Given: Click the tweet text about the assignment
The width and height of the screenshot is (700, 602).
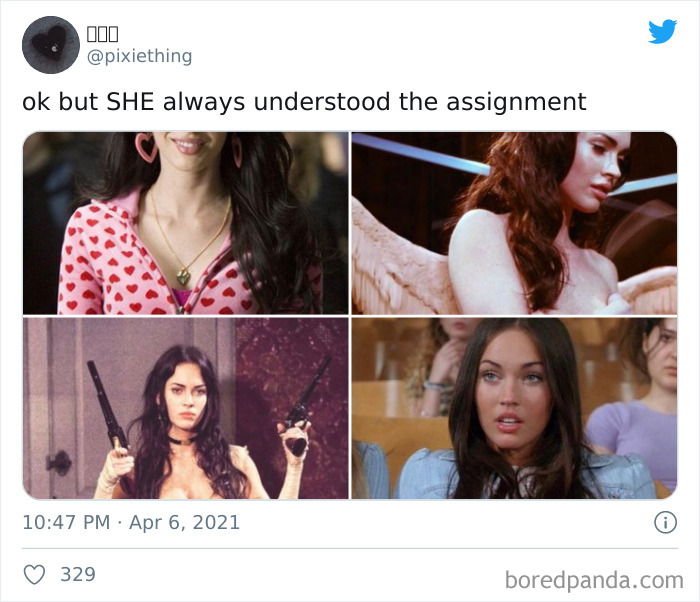Looking at the screenshot, I should [x=304, y=102].
